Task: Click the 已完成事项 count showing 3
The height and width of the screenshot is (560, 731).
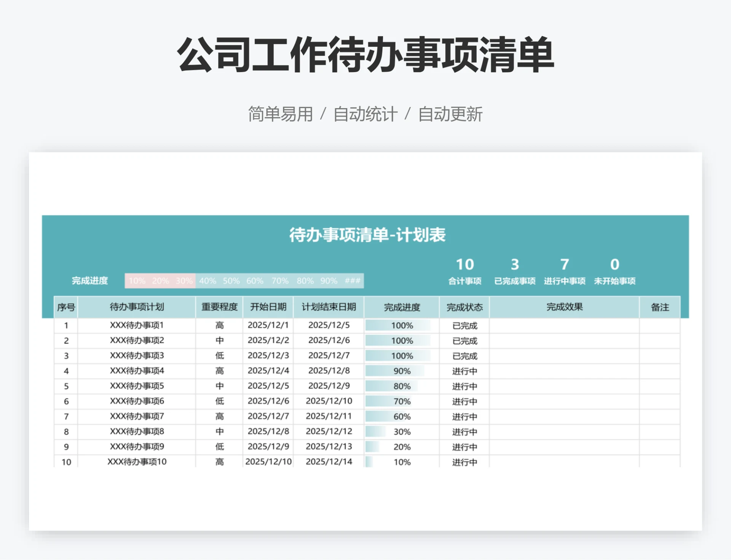Action: 515,265
